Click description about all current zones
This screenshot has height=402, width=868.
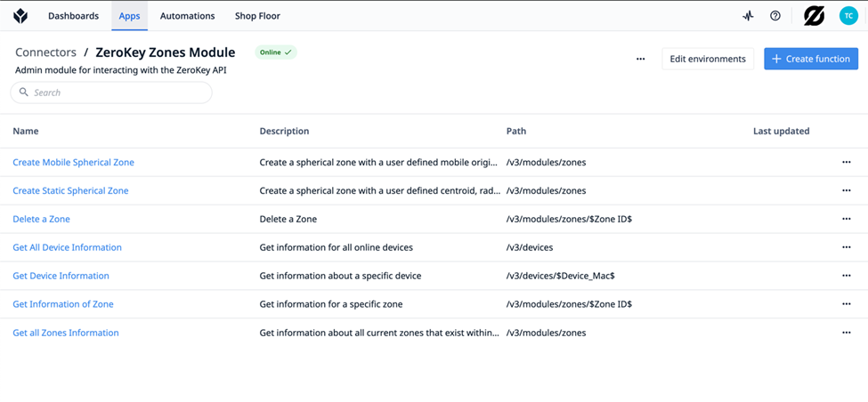(381, 333)
